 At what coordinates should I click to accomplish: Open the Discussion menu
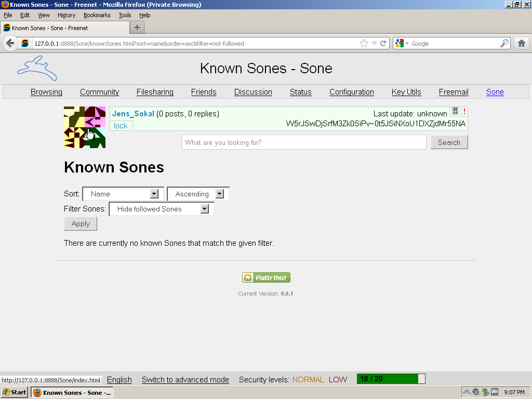coord(253,92)
